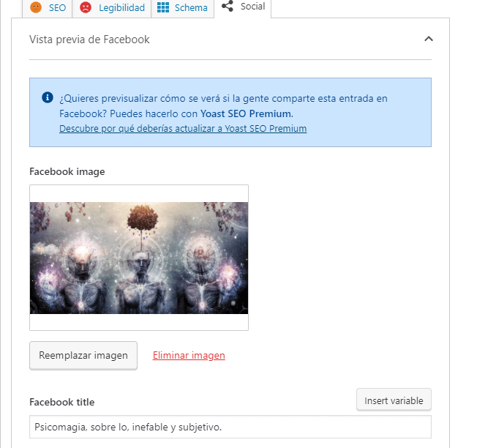Select the Social tab label
477x448 pixels.
point(253,6)
